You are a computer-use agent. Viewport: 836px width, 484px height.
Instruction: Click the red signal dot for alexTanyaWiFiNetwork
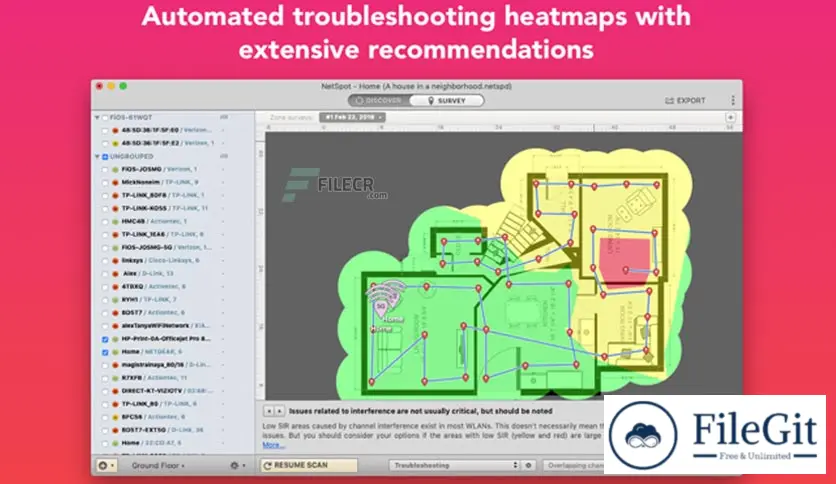(x=115, y=326)
